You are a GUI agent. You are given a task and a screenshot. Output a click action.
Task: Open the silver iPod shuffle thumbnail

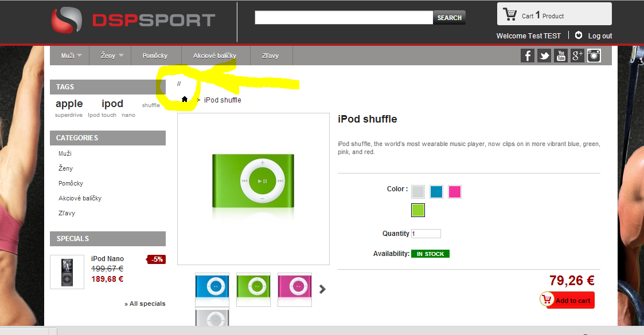pos(212,317)
